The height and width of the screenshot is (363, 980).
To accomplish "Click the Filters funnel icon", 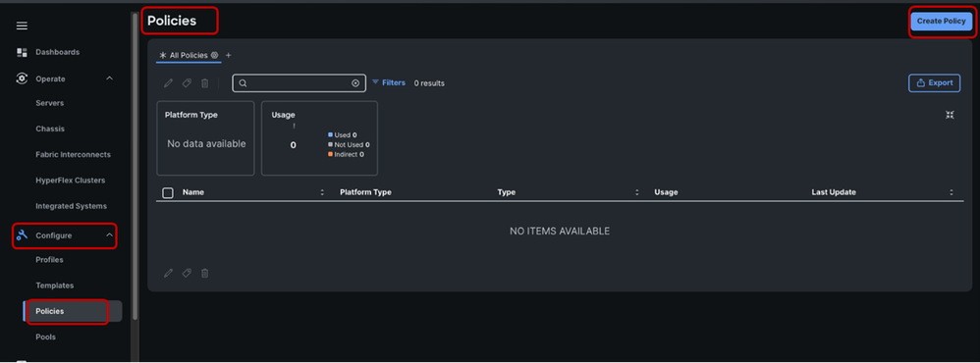I will [x=376, y=82].
